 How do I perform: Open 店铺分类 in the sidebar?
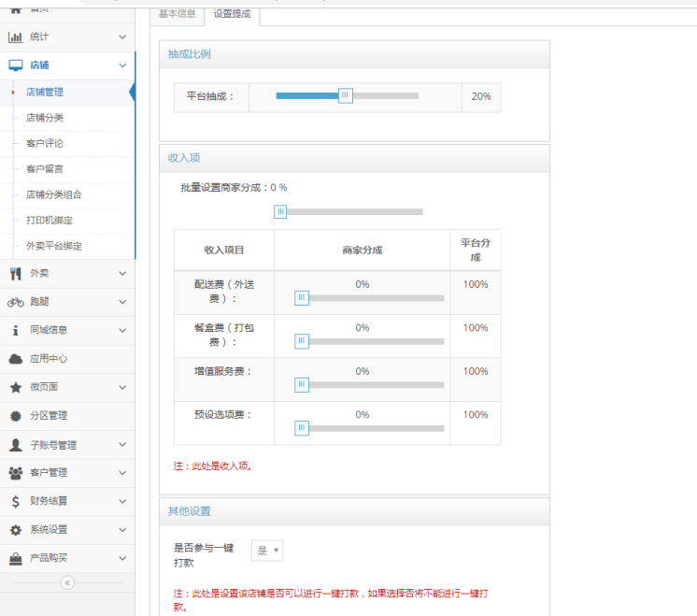pyautogui.click(x=45, y=118)
